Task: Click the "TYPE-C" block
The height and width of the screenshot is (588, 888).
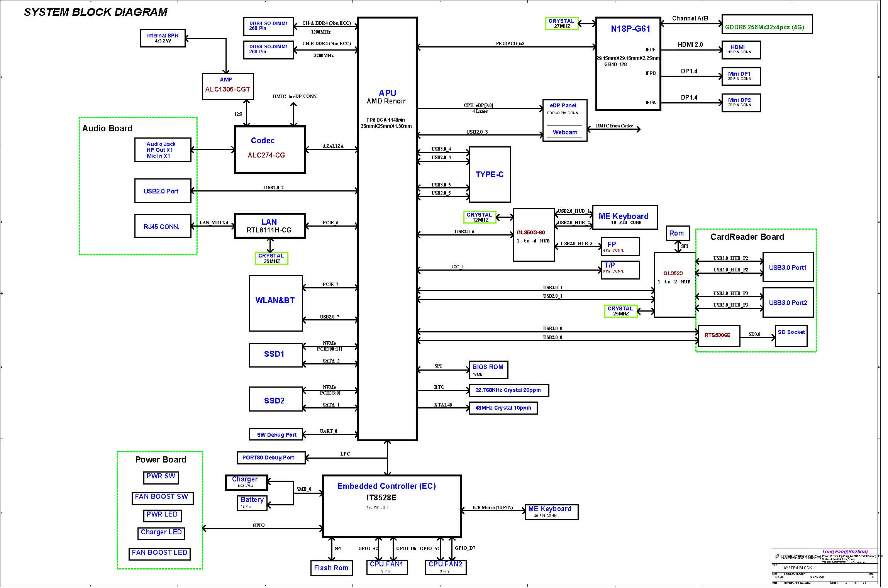Action: (x=490, y=175)
